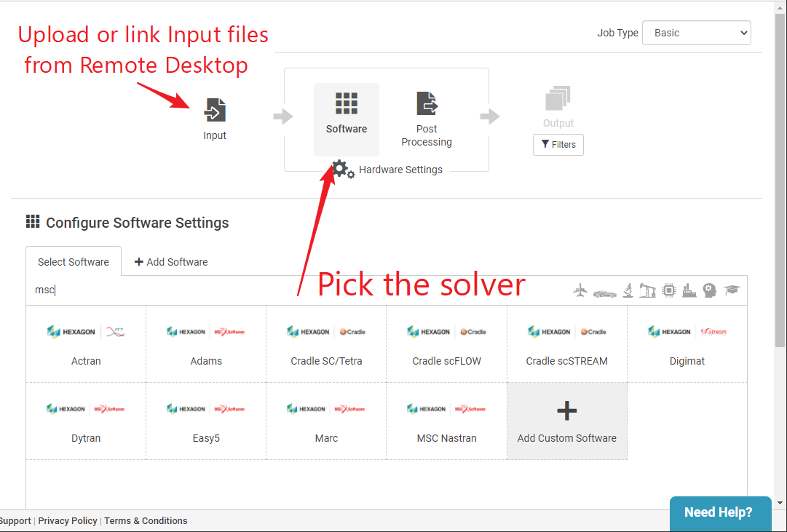Open Hardware Settings gear

coord(343,170)
